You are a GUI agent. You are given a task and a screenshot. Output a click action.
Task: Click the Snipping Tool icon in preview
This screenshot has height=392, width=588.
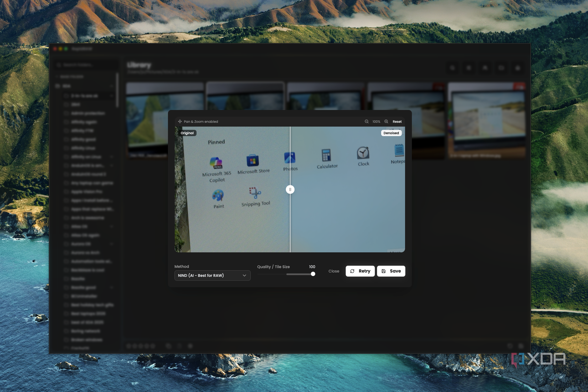pos(255,193)
